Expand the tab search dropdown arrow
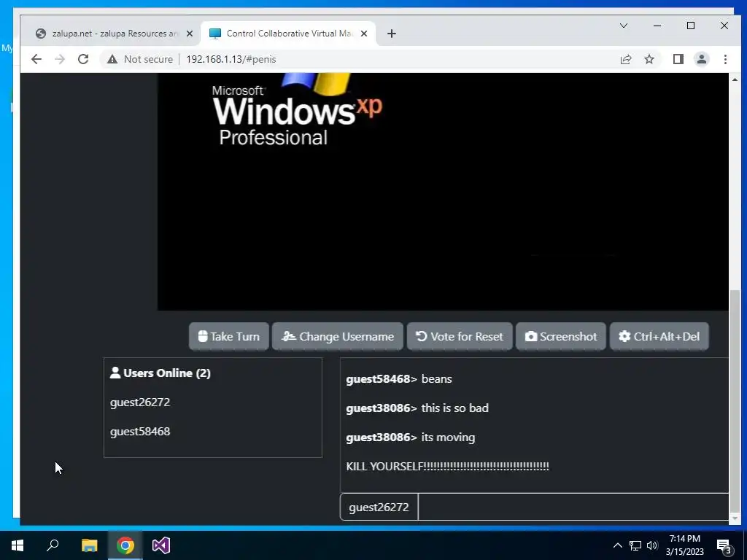Viewport: 747px width, 560px height. [x=623, y=26]
